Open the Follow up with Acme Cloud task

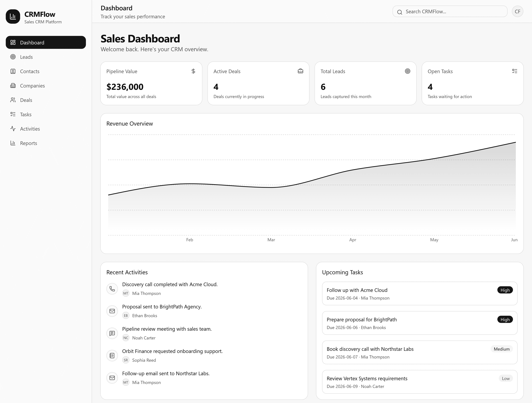coord(420,293)
